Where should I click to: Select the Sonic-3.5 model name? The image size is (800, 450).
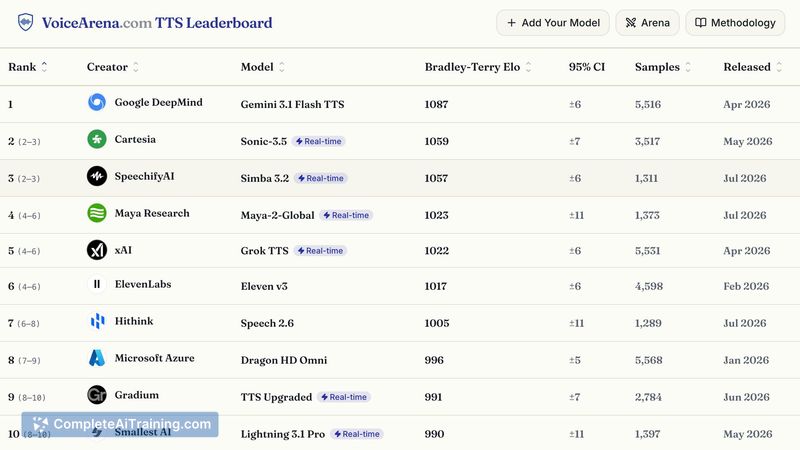point(264,141)
